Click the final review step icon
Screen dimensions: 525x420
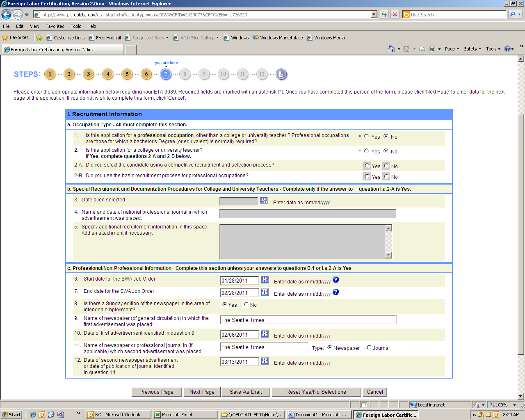[281, 74]
